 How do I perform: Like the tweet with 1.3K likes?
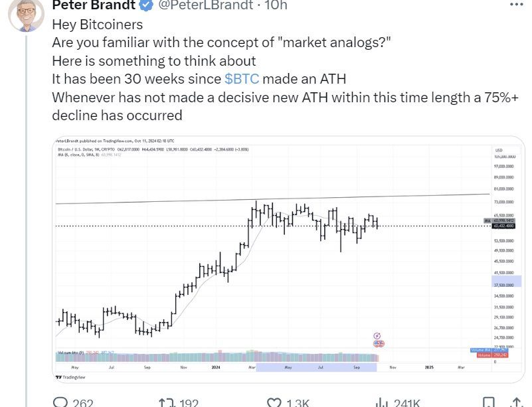(x=274, y=403)
